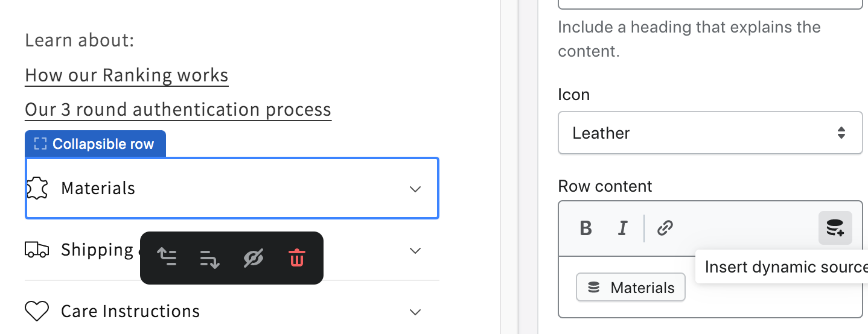Click the truck icon beside Shipping
This screenshot has width=868, height=334.
[37, 250]
